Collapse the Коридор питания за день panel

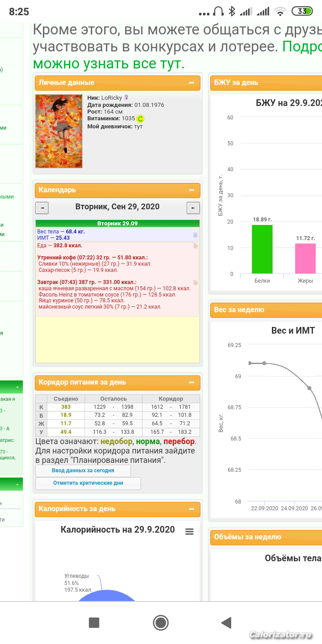pyautogui.click(x=191, y=382)
